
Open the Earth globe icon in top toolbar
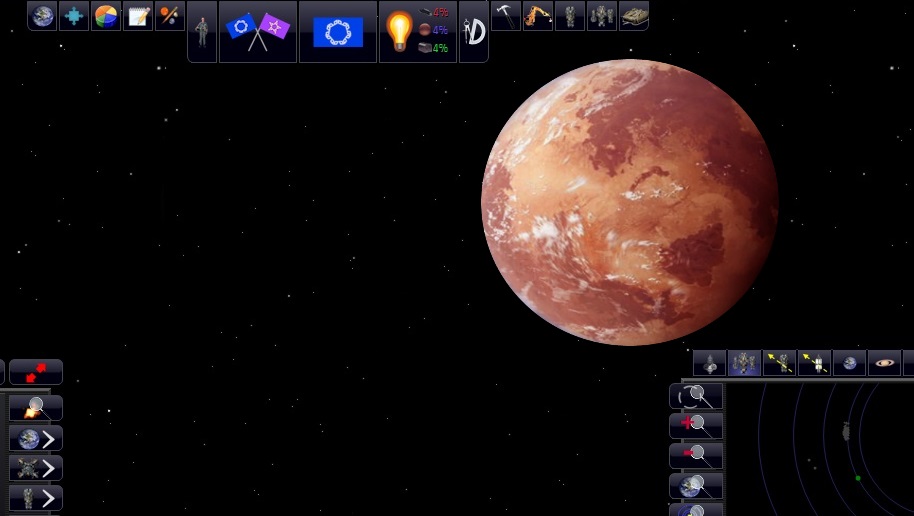tap(43, 16)
